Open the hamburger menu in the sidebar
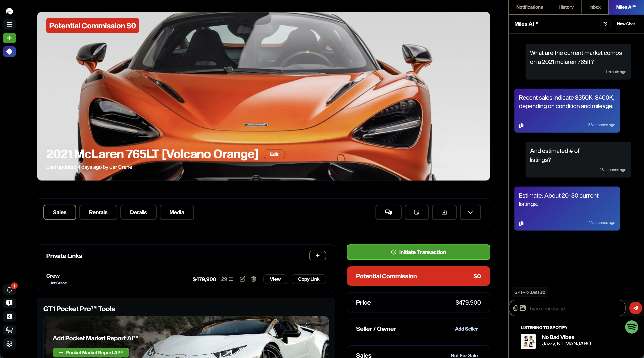The image size is (644, 358). coord(9,24)
